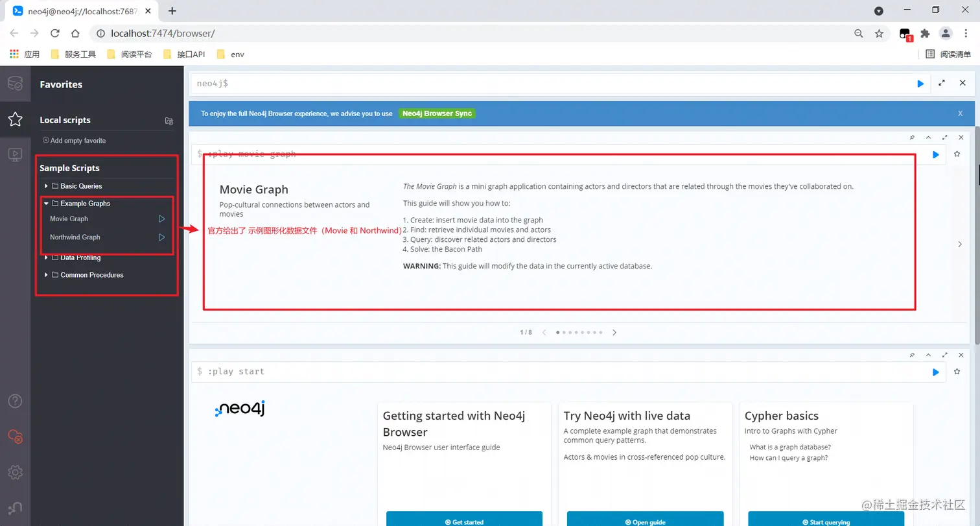
Task: Open Browser Settings gear icon
Action: [x=15, y=472]
